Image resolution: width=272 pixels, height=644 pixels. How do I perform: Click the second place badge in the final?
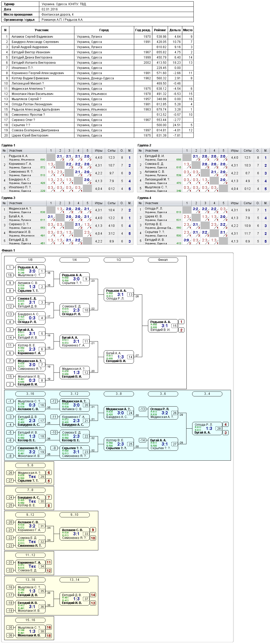coord(182,330)
